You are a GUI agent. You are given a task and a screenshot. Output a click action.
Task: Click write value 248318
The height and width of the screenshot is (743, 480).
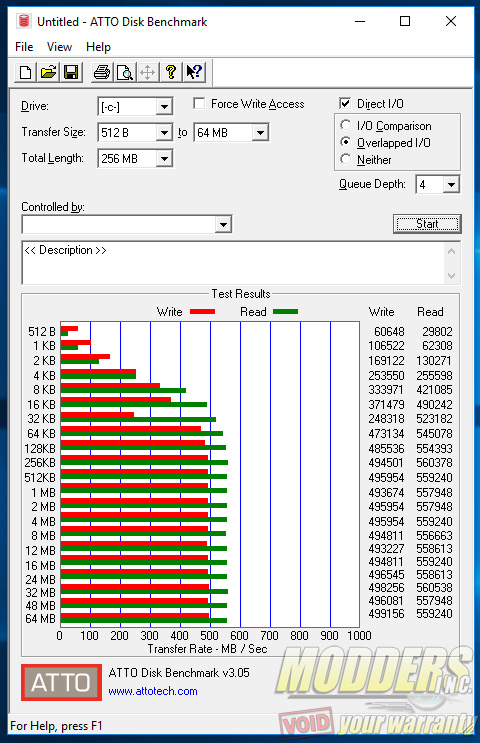[x=386, y=419]
